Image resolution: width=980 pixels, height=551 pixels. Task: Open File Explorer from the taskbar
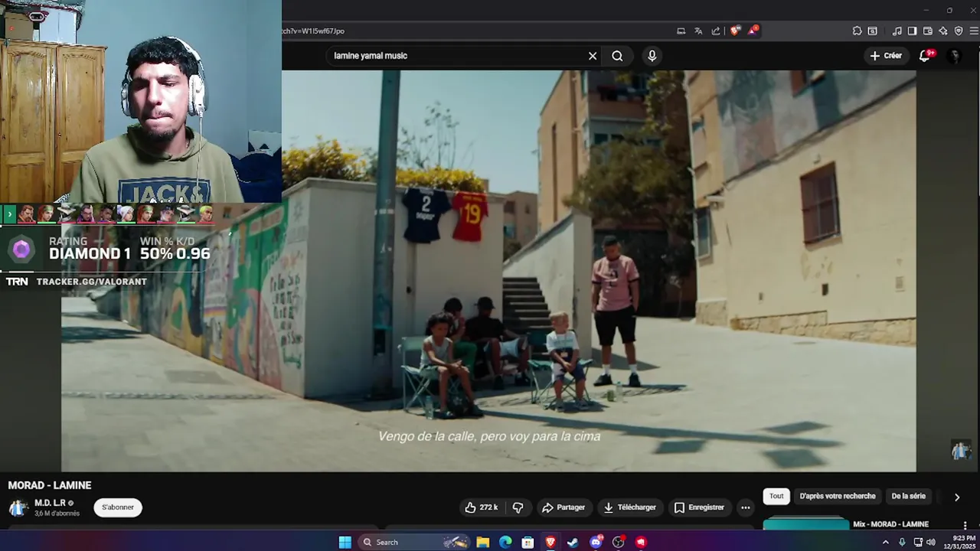pyautogui.click(x=482, y=542)
